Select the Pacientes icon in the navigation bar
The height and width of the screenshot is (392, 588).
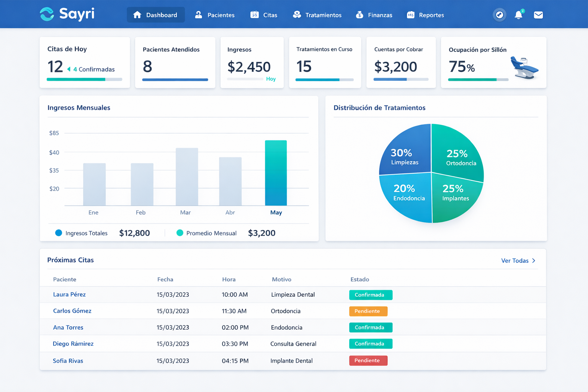(x=198, y=15)
